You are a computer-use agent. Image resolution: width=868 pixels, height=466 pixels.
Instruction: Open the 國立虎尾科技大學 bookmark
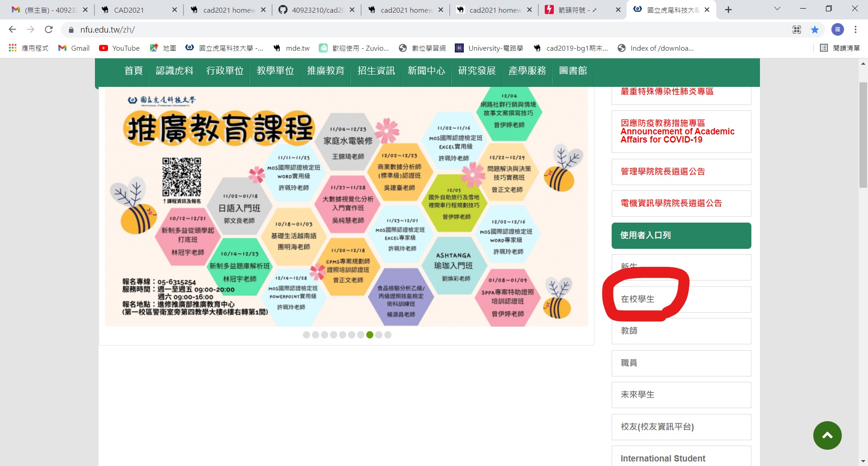(x=224, y=48)
